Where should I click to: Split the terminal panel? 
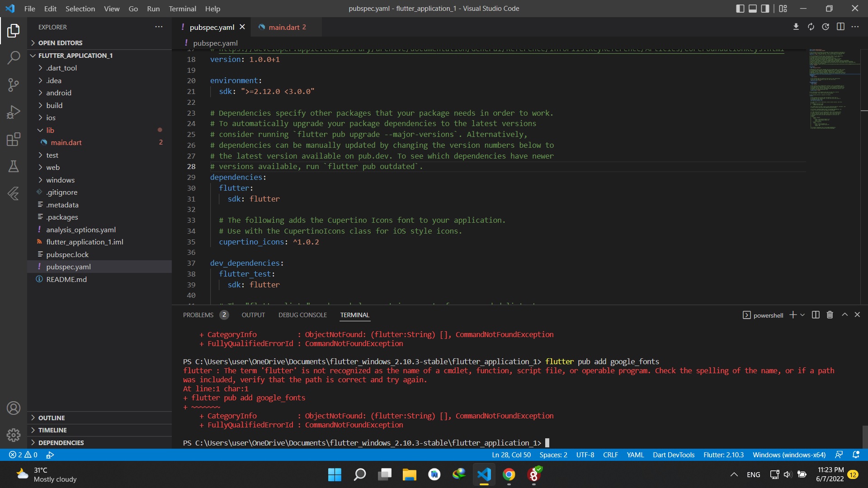point(816,315)
